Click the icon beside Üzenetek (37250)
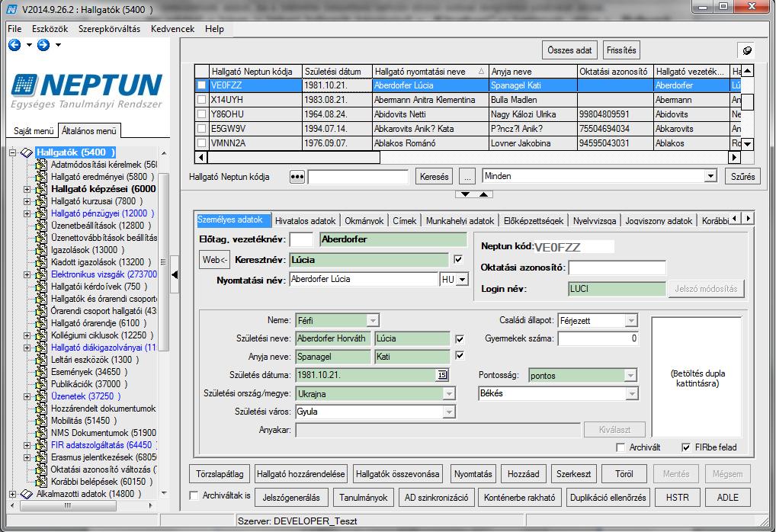Viewport: 776px width, 532px height. (41, 396)
